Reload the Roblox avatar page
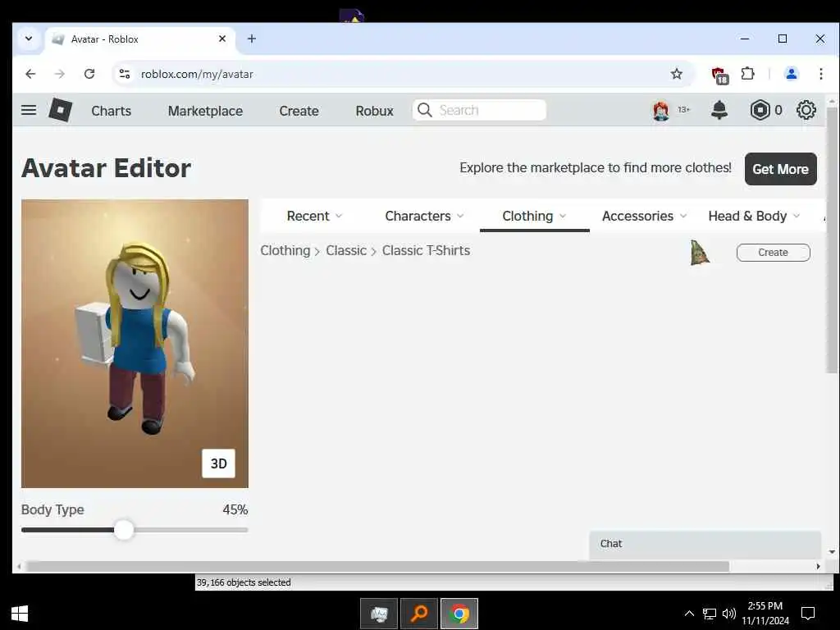The width and height of the screenshot is (840, 630). pyautogui.click(x=89, y=74)
